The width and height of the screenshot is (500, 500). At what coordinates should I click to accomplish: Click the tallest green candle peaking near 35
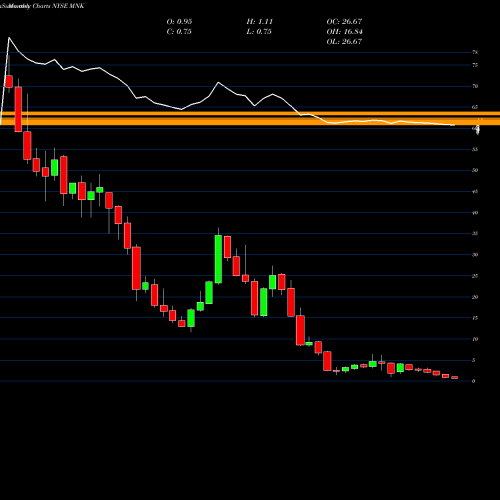pyautogui.click(x=218, y=259)
